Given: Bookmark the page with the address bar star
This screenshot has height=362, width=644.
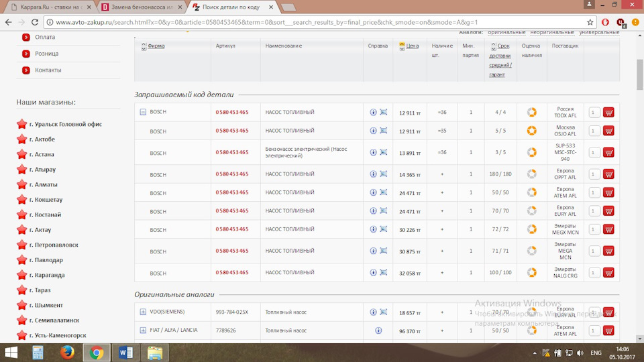Looking at the screenshot, I should point(590,22).
